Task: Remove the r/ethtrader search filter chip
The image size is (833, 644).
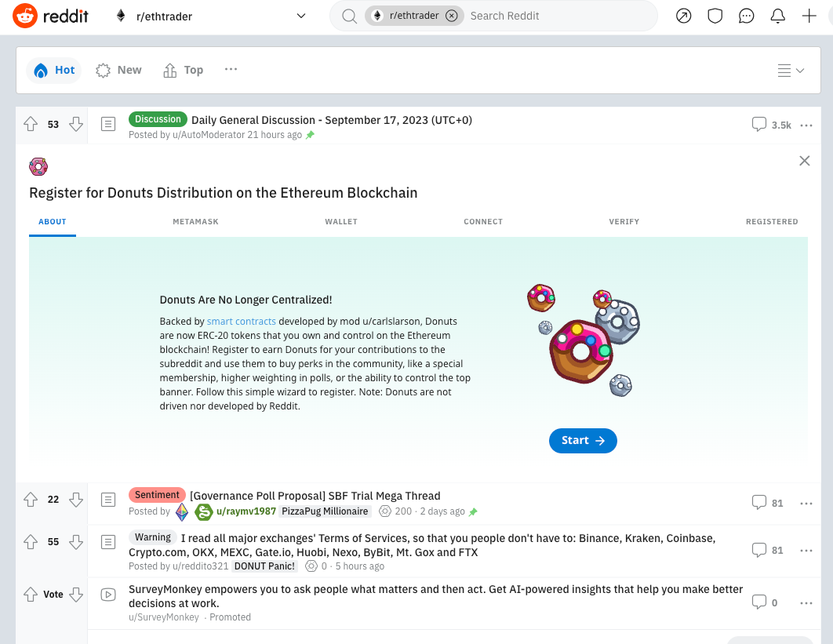Action: 452,16
